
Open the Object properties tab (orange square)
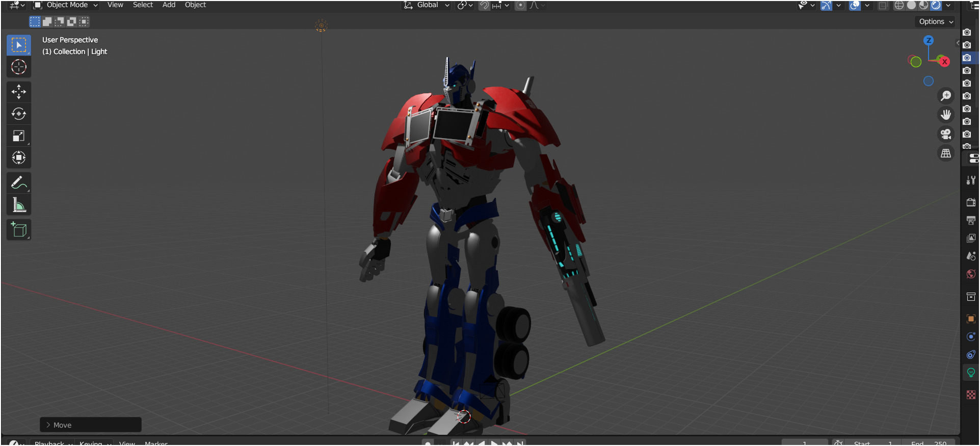[971, 319]
